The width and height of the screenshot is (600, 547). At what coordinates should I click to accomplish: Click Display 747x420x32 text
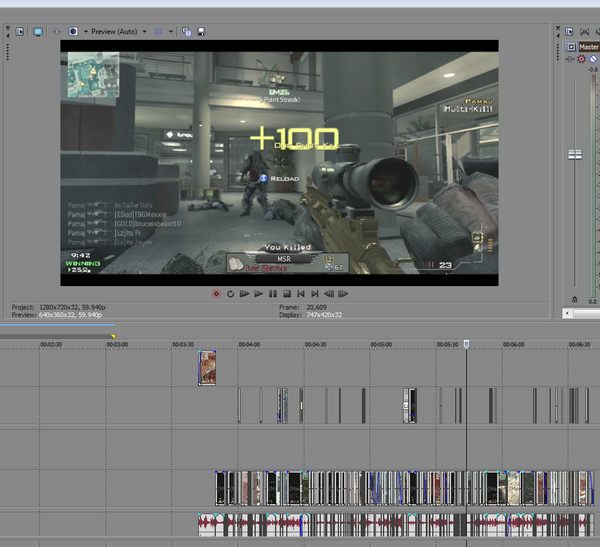pos(324,315)
